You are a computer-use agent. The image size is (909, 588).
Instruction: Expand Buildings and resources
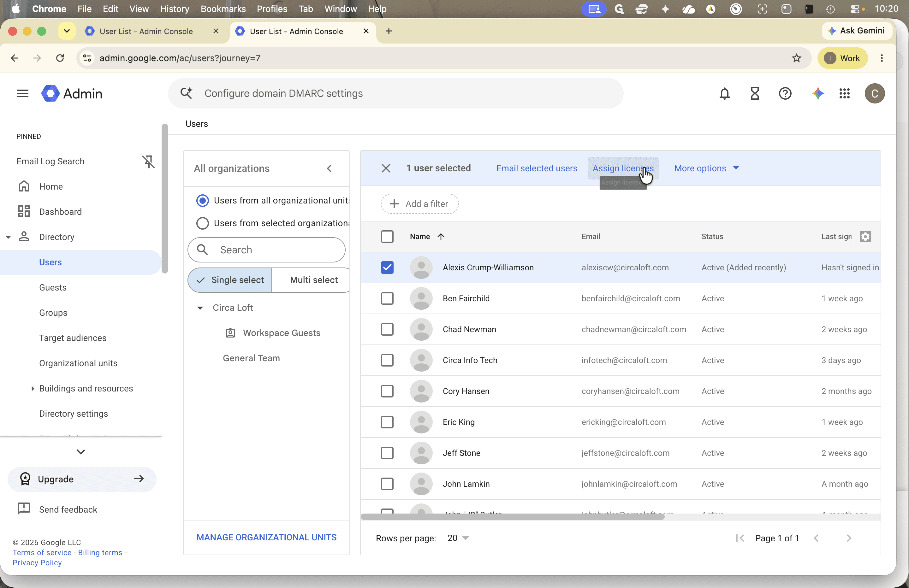click(x=33, y=389)
